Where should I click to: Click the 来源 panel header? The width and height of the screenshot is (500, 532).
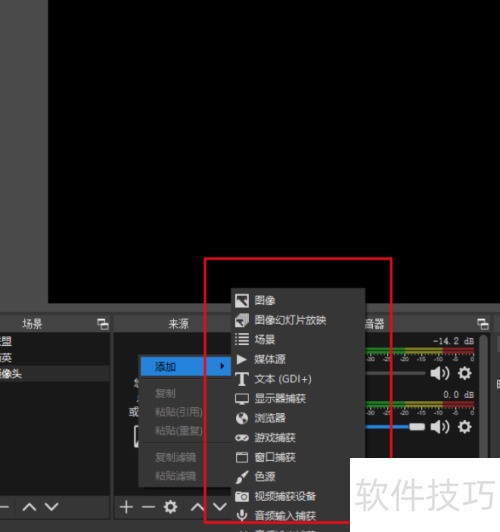point(179,324)
